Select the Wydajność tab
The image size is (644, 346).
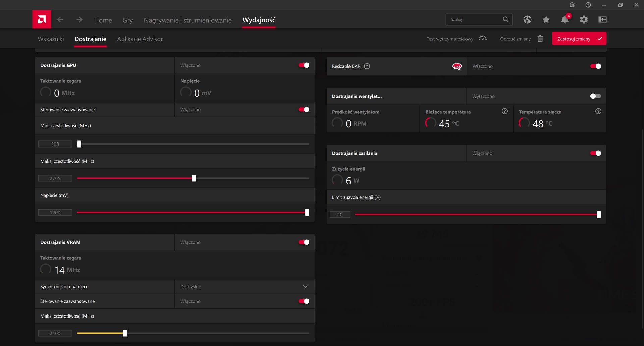(259, 20)
